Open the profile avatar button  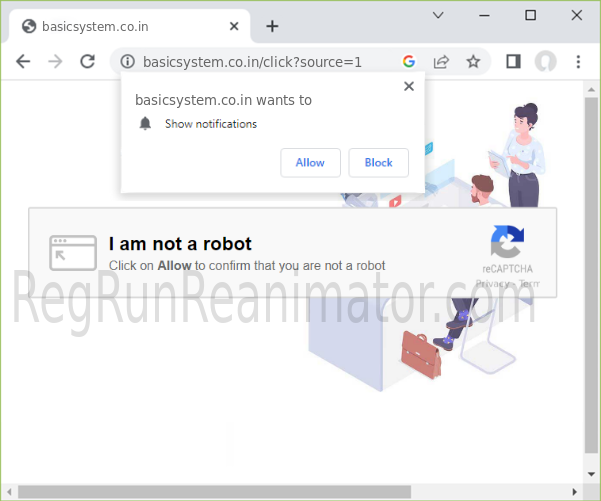click(545, 62)
